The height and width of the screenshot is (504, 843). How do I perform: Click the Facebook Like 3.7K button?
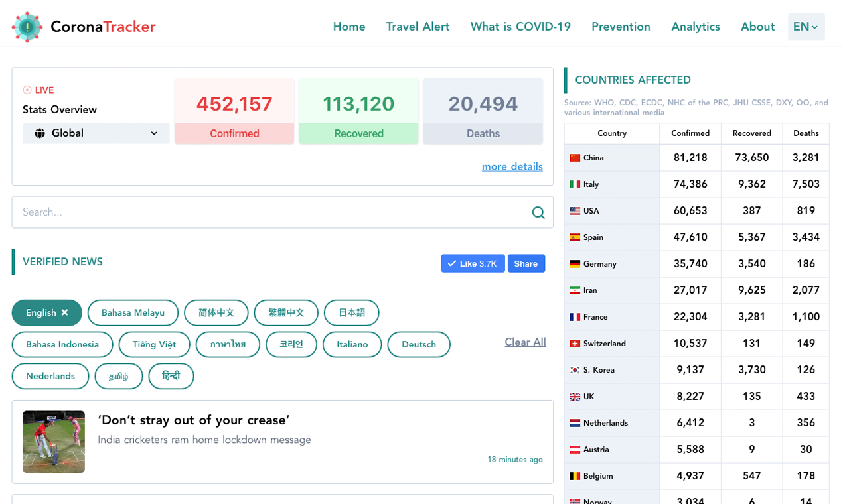[473, 263]
